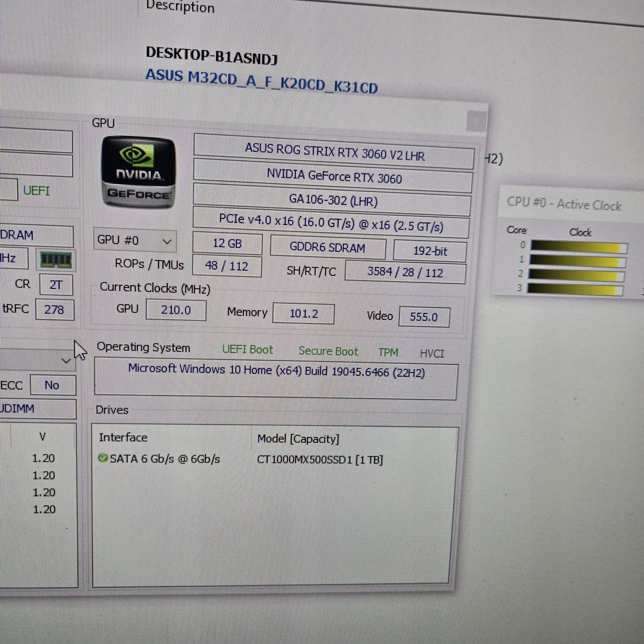Click the Secure Boot status label
The image size is (644, 644).
pyautogui.click(x=328, y=351)
